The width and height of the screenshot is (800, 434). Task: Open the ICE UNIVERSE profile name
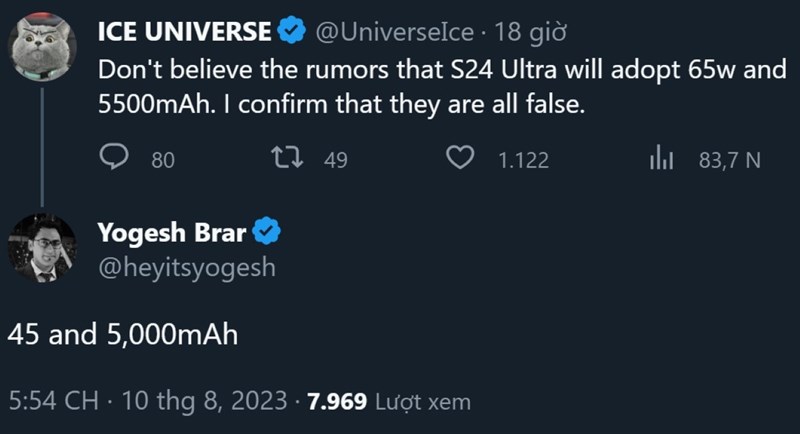185,32
